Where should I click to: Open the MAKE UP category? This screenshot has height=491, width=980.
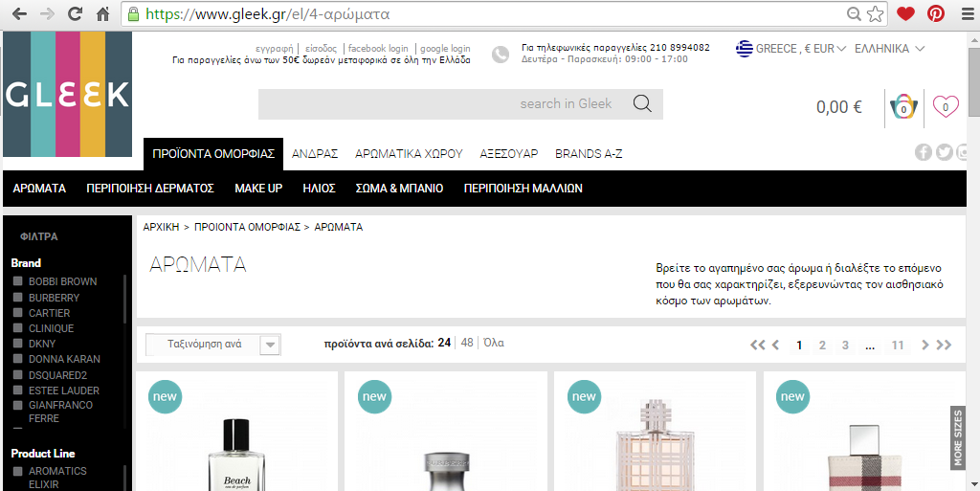[258, 188]
